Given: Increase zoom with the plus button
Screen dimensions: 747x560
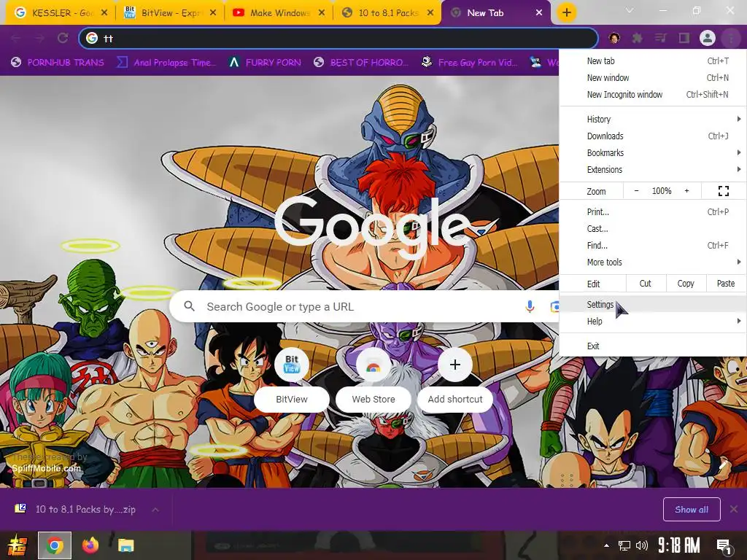Looking at the screenshot, I should (686, 191).
